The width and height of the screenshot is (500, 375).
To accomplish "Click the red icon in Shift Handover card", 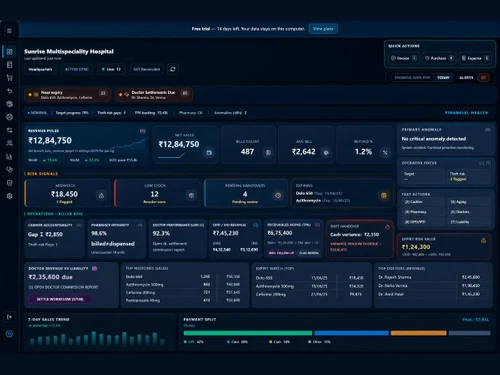I will click(387, 227).
